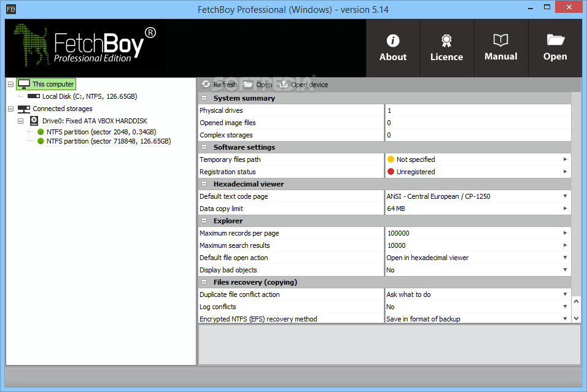The height and width of the screenshot is (392, 587).
Task: Click the FetchBoy dog logo
Action: tap(32, 45)
